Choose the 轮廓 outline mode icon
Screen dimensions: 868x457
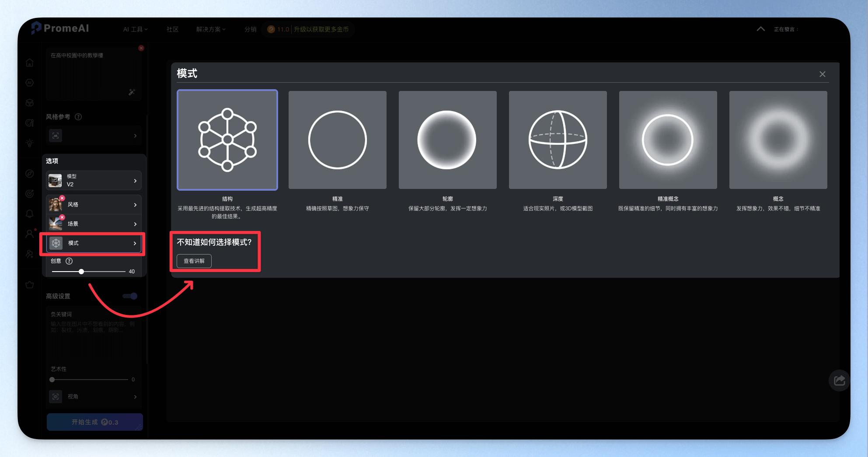448,140
